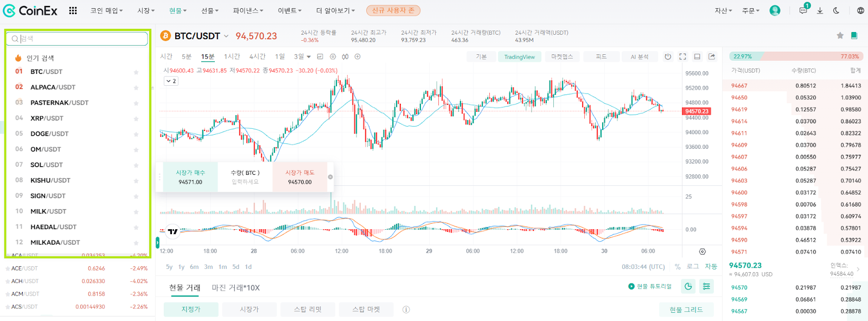Click the market sell button 94570.00
The width and height of the screenshot is (868, 321).
tap(299, 177)
